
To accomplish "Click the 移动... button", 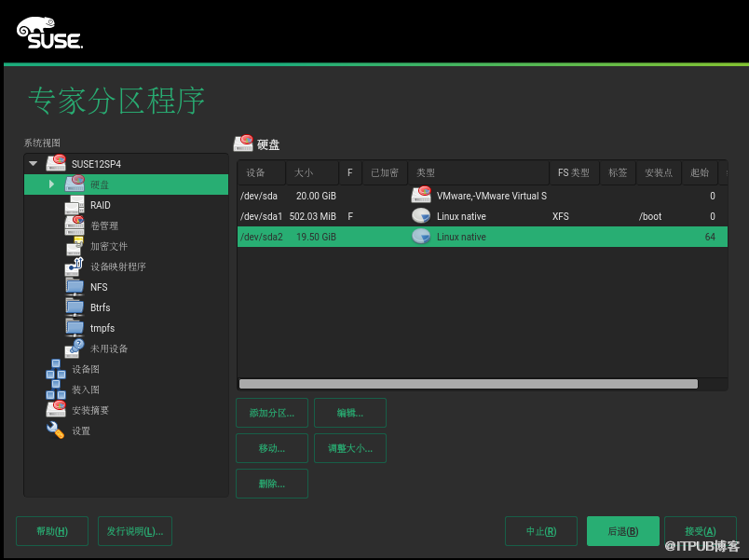I will (x=272, y=448).
